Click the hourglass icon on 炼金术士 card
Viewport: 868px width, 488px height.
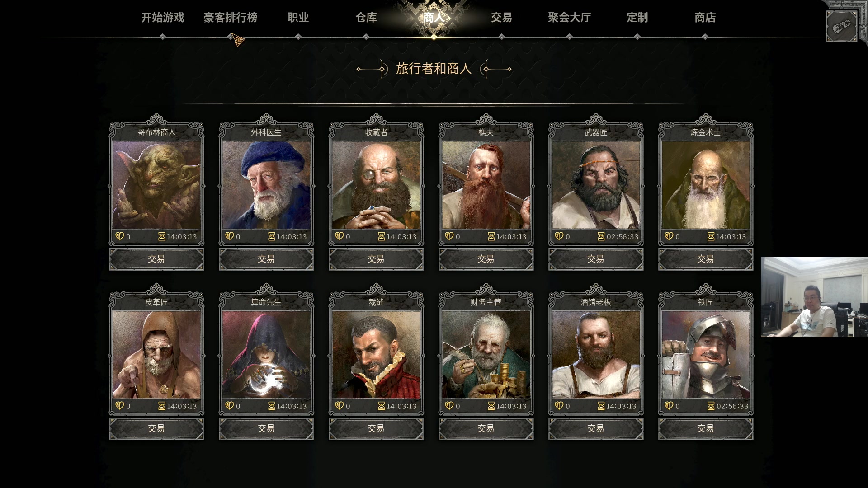[711, 236]
